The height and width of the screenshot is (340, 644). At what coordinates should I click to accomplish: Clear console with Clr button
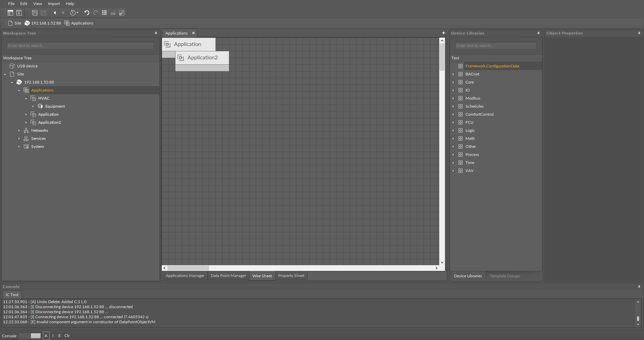pyautogui.click(x=67, y=336)
